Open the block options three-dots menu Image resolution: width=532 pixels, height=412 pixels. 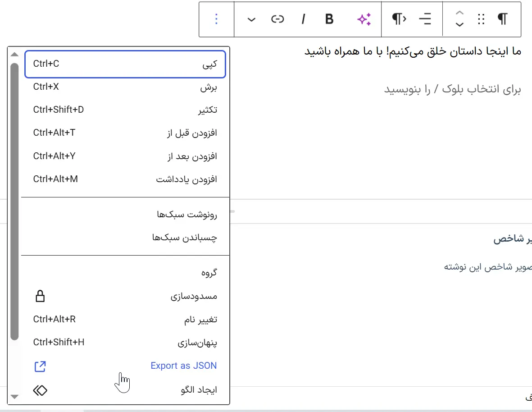[217, 19]
